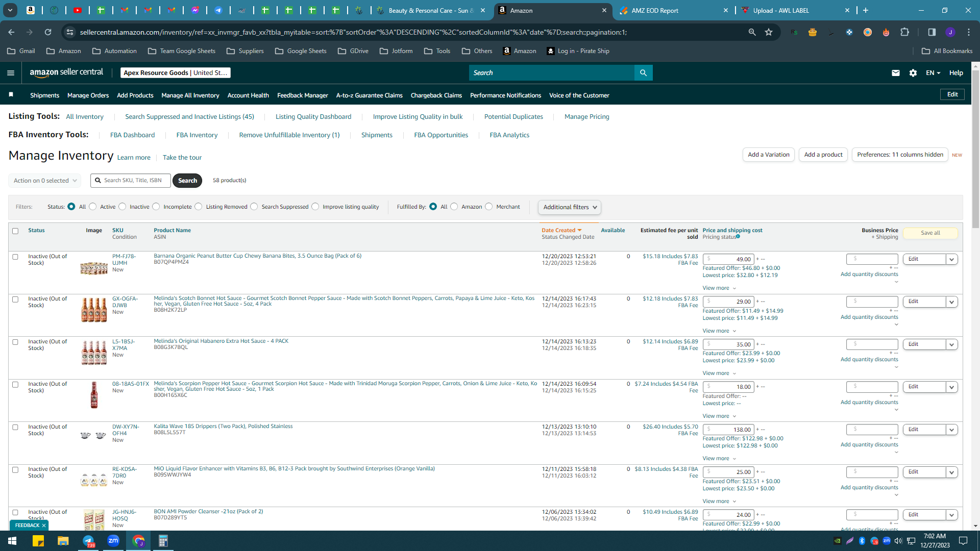Expand the Additional filters dropdown
980x551 pixels.
(570, 207)
